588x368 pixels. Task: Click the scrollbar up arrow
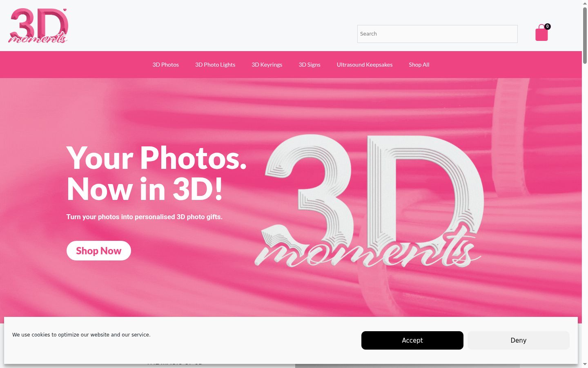[585, 3]
